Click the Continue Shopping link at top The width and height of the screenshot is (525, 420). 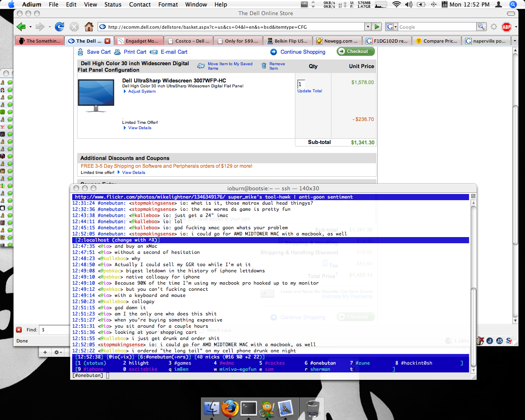click(303, 52)
